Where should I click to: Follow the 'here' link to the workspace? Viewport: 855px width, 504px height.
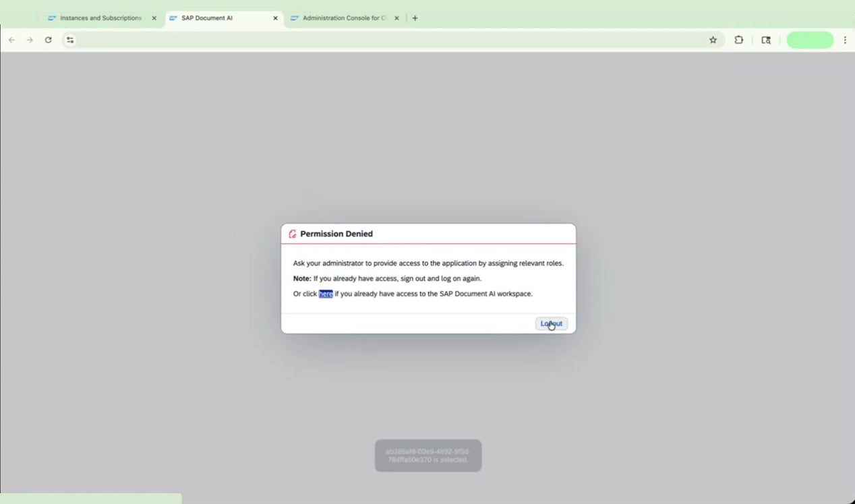(326, 294)
